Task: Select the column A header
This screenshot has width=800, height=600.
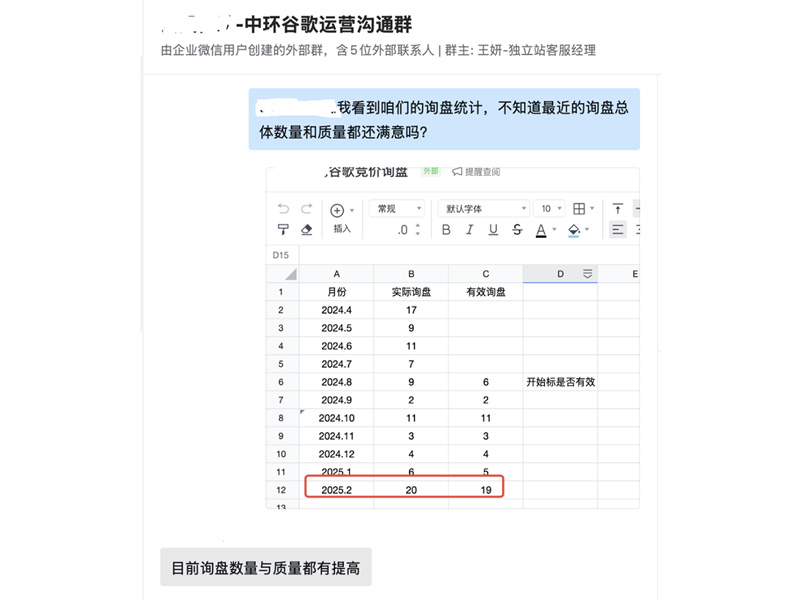Action: click(x=336, y=274)
